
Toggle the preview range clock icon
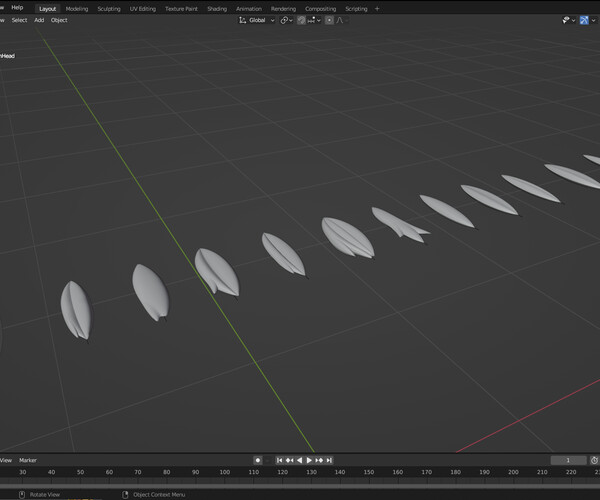pos(594,460)
